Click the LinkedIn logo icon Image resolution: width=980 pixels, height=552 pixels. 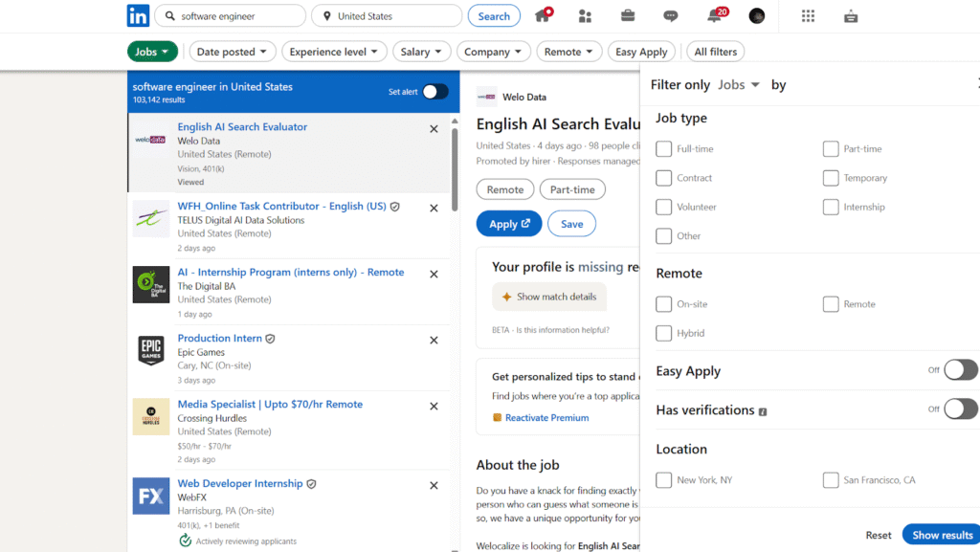(139, 15)
